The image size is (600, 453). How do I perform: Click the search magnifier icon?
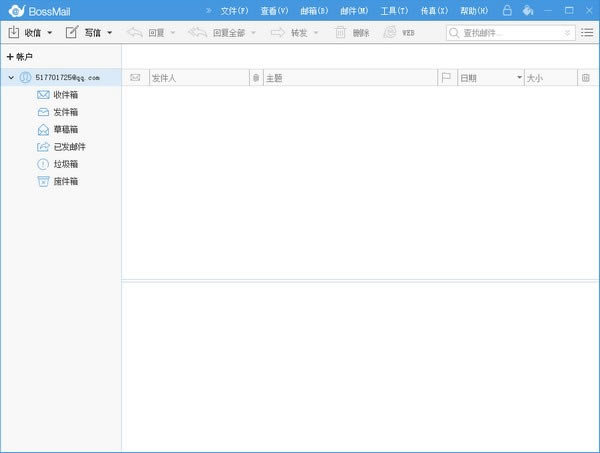[454, 33]
